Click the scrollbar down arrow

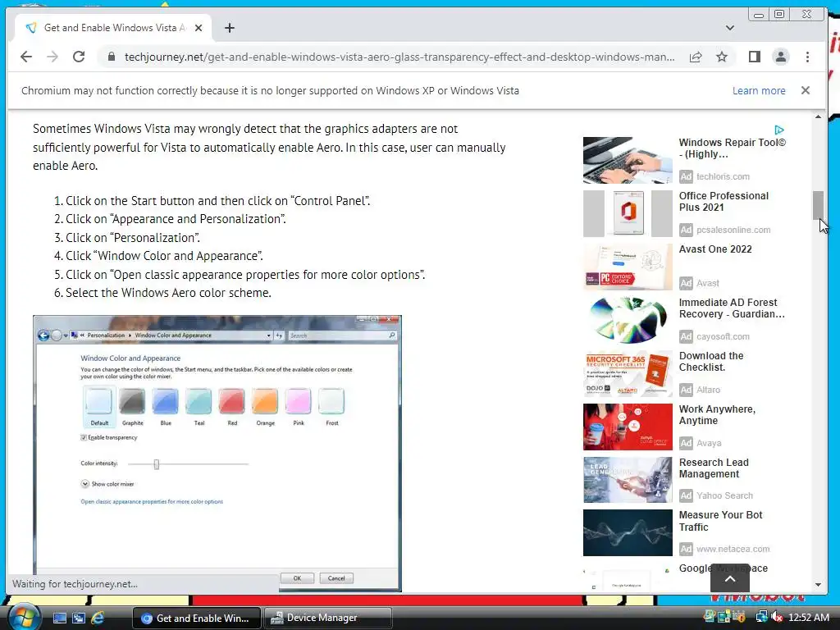pos(818,584)
